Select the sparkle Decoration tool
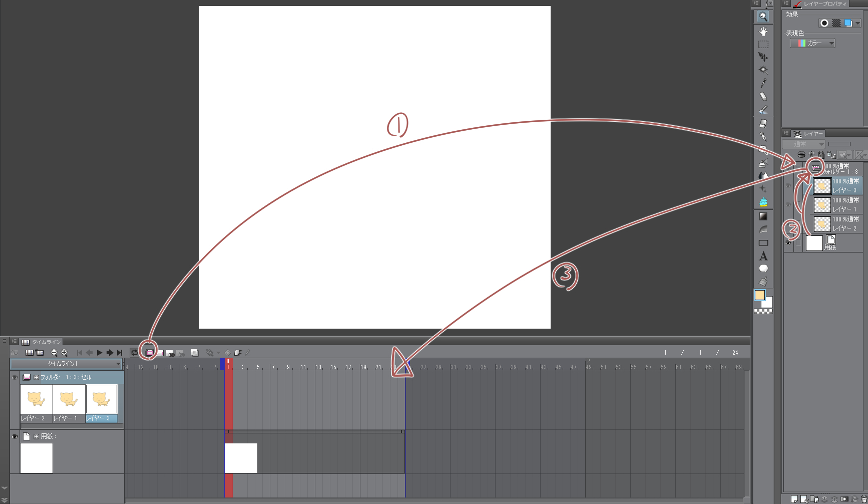 coord(763,189)
